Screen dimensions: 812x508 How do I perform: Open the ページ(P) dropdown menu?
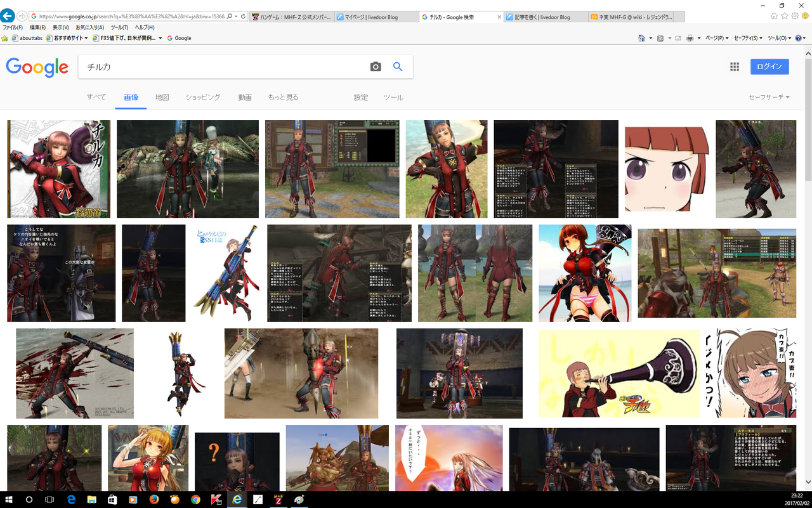[717, 38]
